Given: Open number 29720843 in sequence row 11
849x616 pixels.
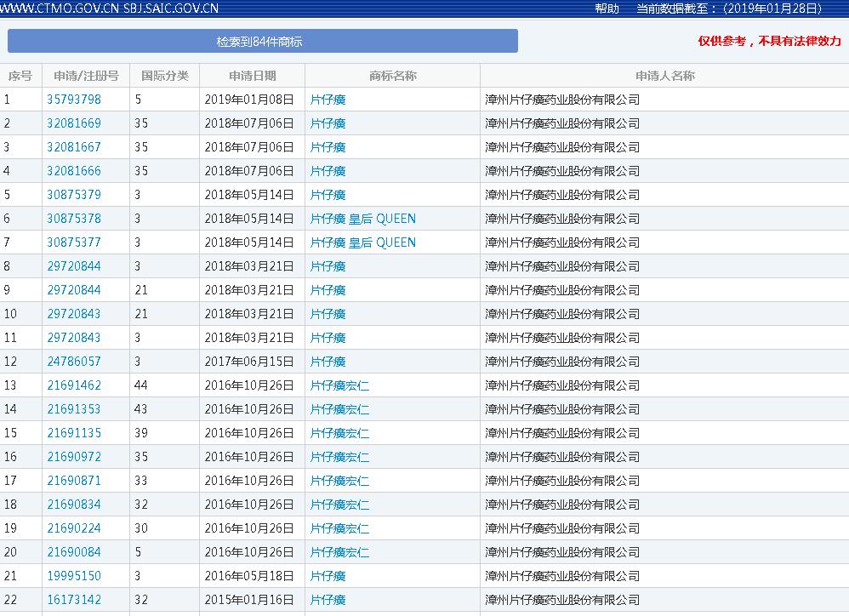Looking at the screenshot, I should [x=74, y=338].
